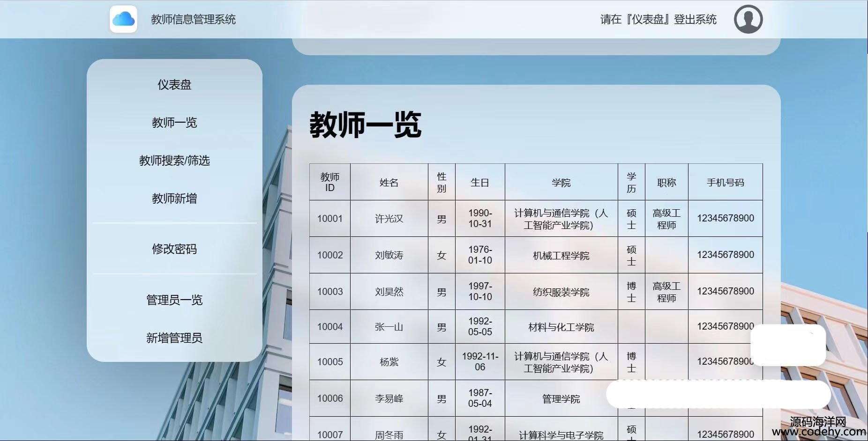Screen dimensions: 868x441
Task: Select the name cell 刘敏涛
Action: 389,255
